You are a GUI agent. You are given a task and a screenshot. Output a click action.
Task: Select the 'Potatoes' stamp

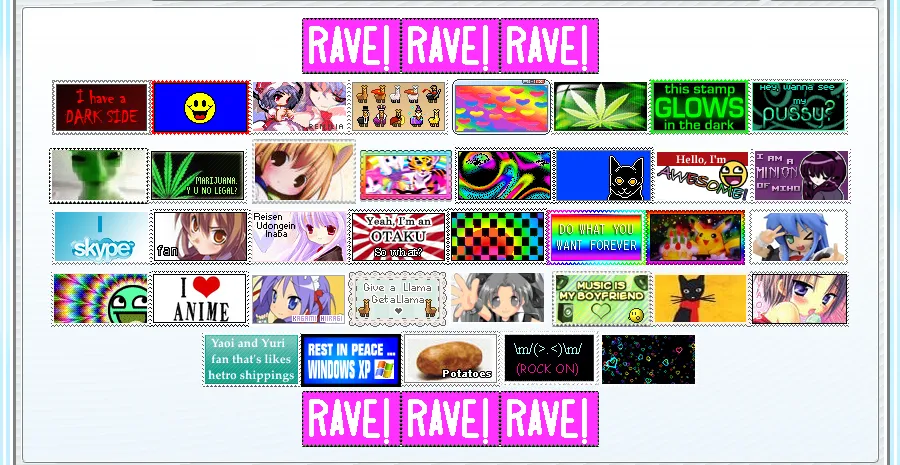pyautogui.click(x=451, y=360)
